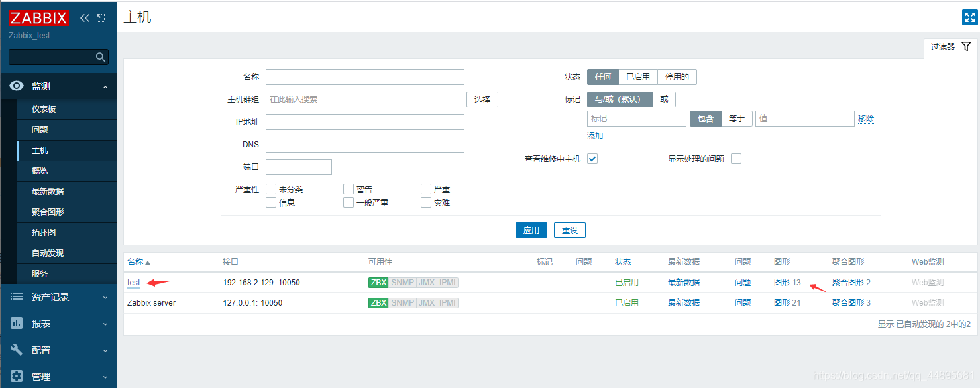The image size is (980, 388).
Task: Click SNMP badge in test row
Action: [402, 283]
